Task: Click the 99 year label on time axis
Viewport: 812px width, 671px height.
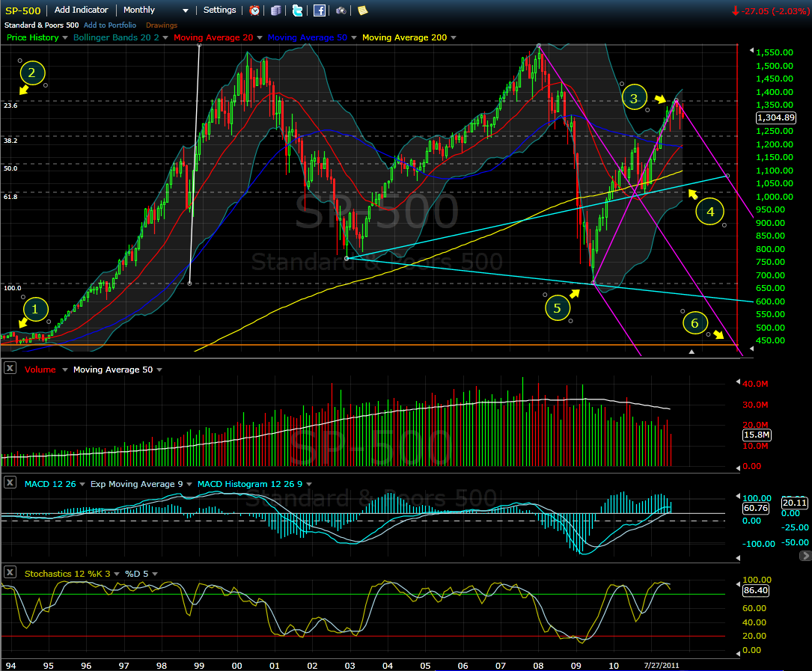Action: coord(199,666)
